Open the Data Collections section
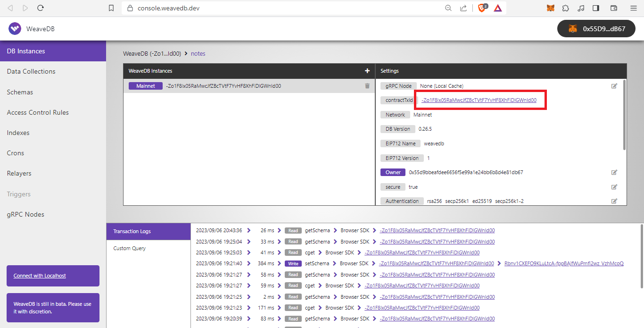 click(31, 71)
